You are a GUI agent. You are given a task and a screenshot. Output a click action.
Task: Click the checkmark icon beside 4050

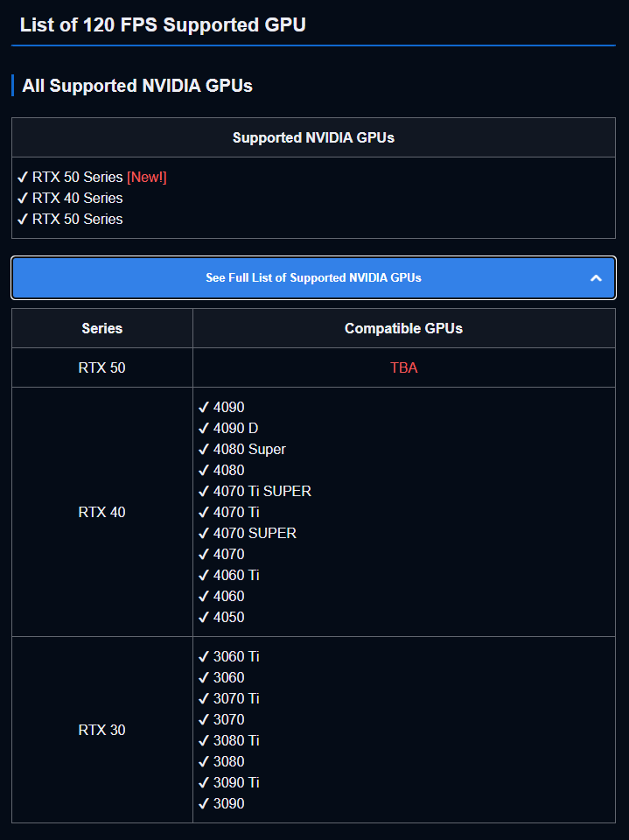point(204,617)
